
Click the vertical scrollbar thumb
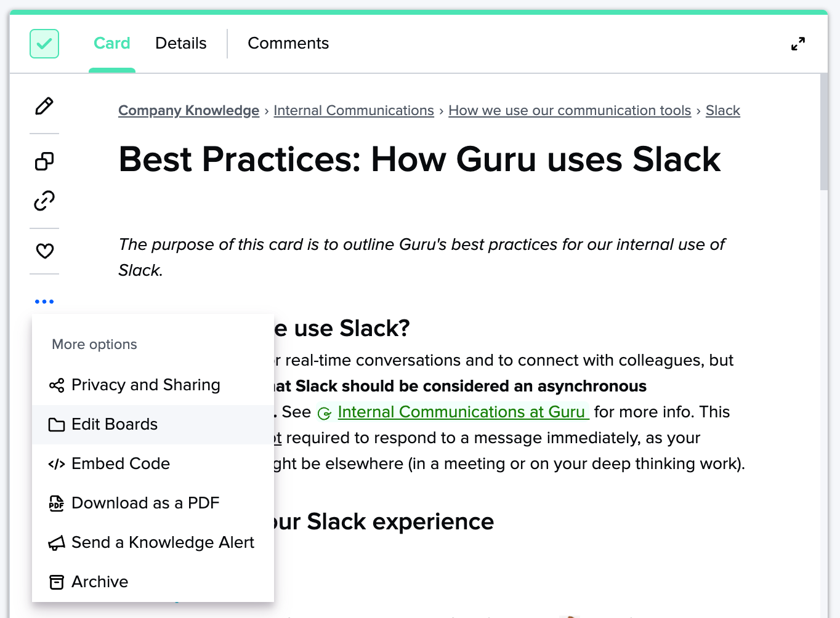point(824,132)
